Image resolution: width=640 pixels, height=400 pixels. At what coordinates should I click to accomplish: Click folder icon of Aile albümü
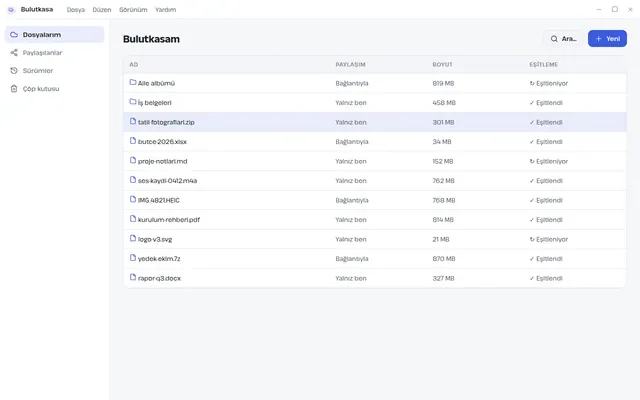click(133, 82)
